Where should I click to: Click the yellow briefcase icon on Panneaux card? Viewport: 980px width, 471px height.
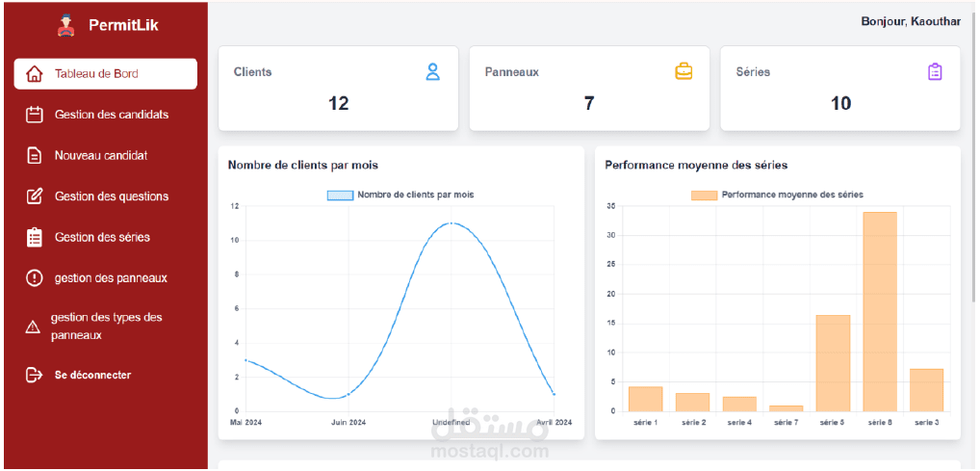click(683, 72)
